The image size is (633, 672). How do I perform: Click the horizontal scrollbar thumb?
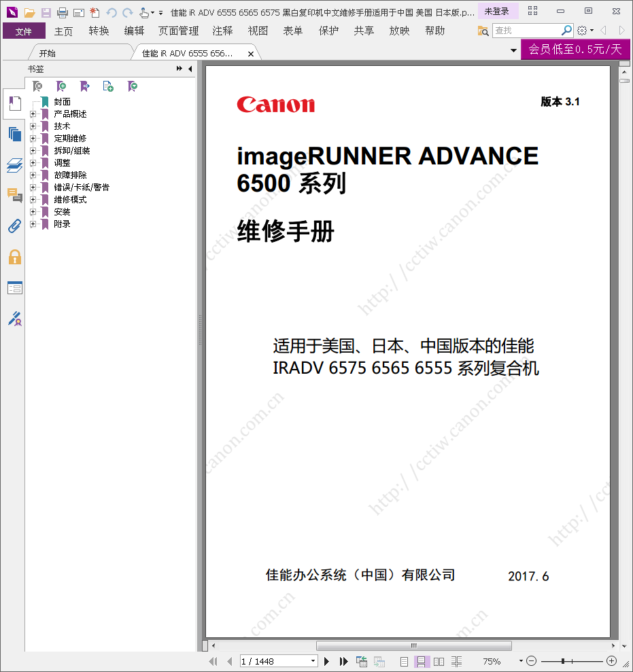(x=414, y=646)
